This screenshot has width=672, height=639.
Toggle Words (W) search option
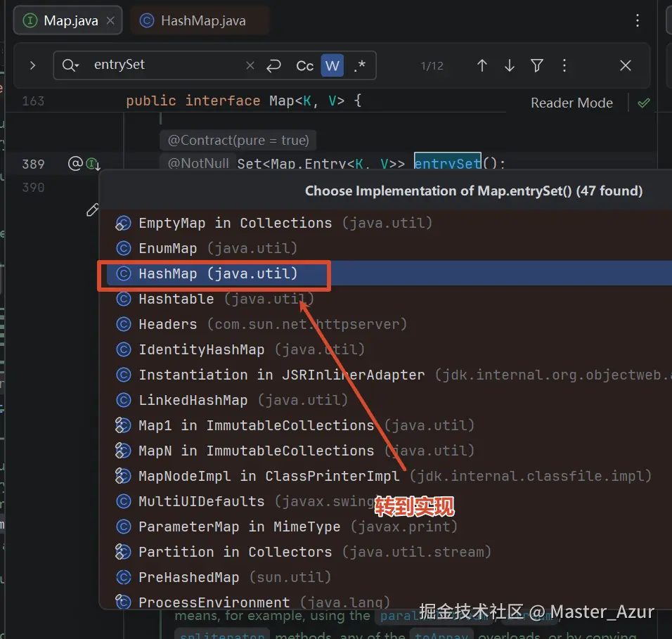click(332, 65)
